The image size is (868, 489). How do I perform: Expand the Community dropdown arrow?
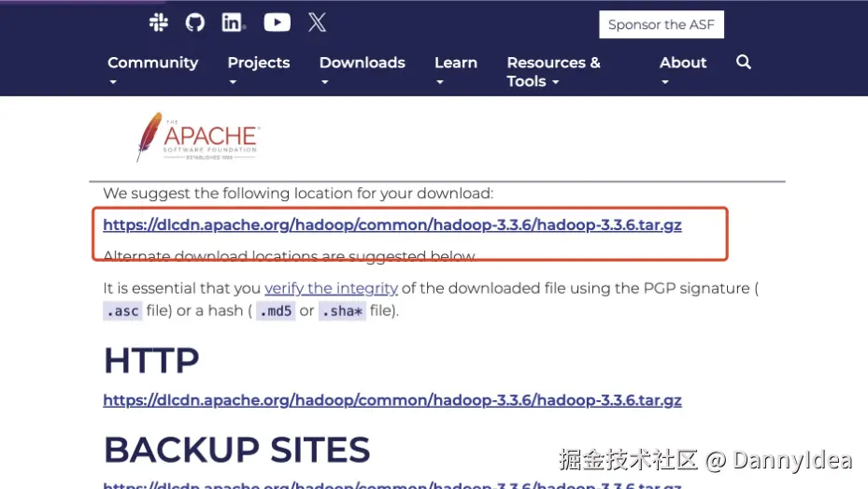[113, 82]
